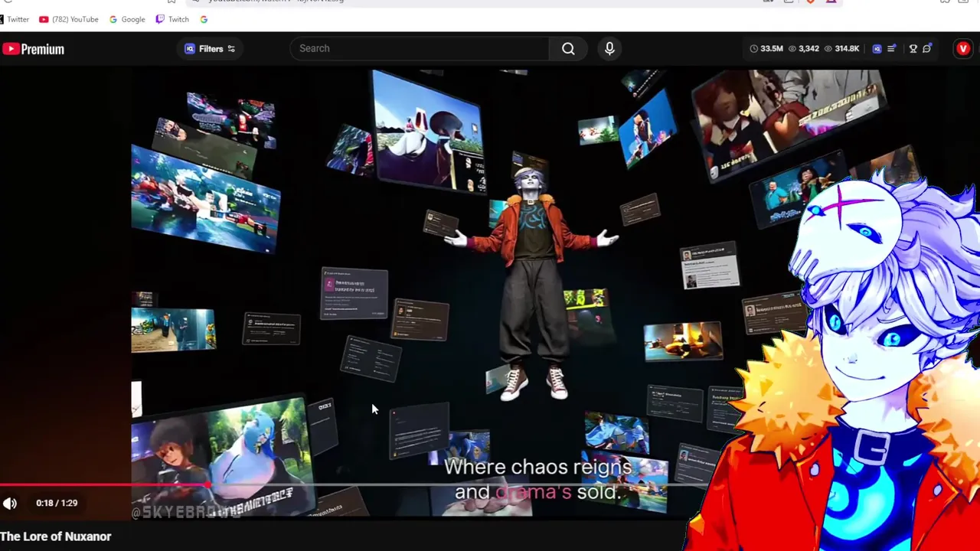Open the 314.8K views stat
Image resolution: width=980 pixels, height=551 pixels.
pos(841,49)
